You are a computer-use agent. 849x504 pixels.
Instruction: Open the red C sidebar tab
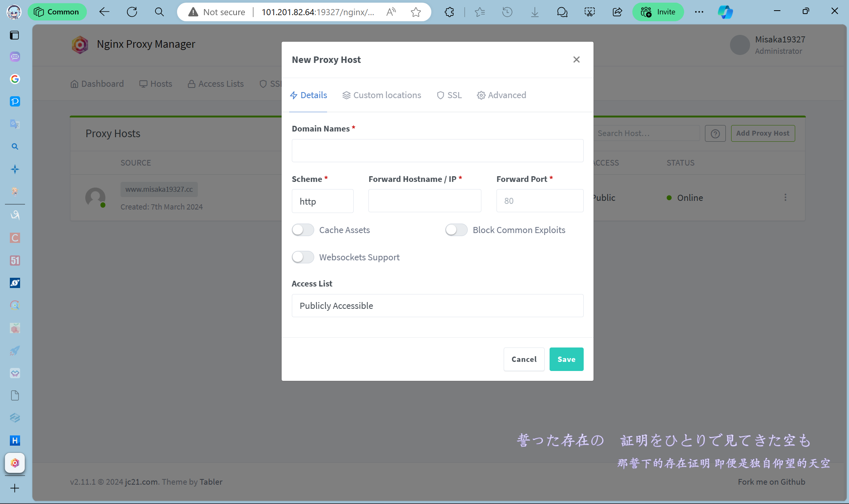pyautogui.click(x=15, y=238)
